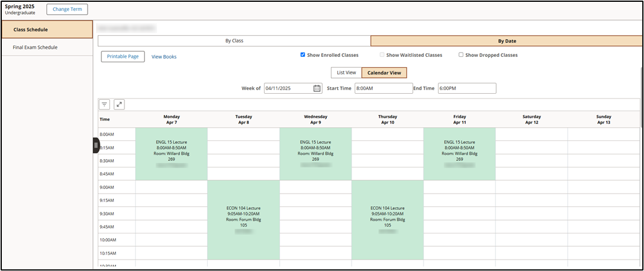Enable Show Dropped Classes checkbox
This screenshot has height=271, width=644.
pos(461,55)
